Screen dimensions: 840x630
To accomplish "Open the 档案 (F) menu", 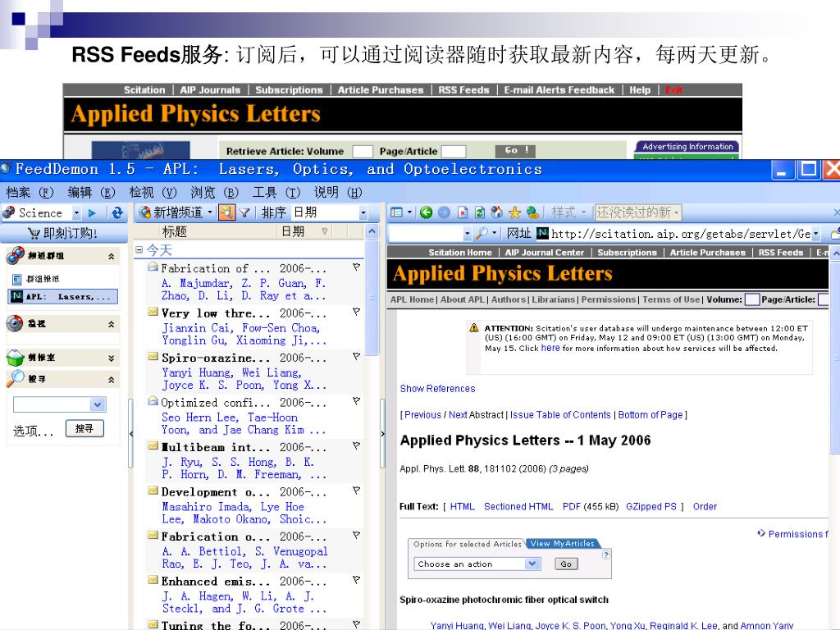I will 30,192.
